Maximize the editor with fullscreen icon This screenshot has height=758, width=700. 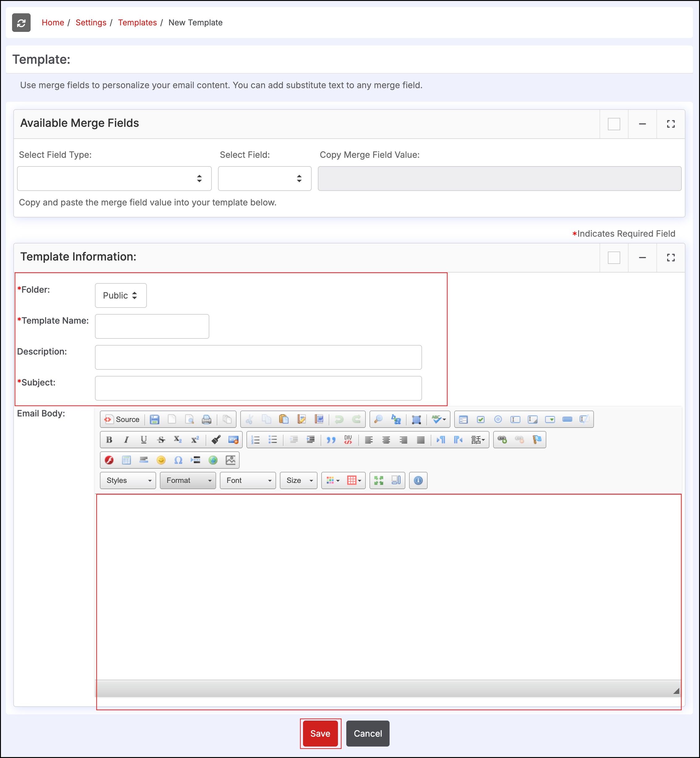pyautogui.click(x=378, y=480)
